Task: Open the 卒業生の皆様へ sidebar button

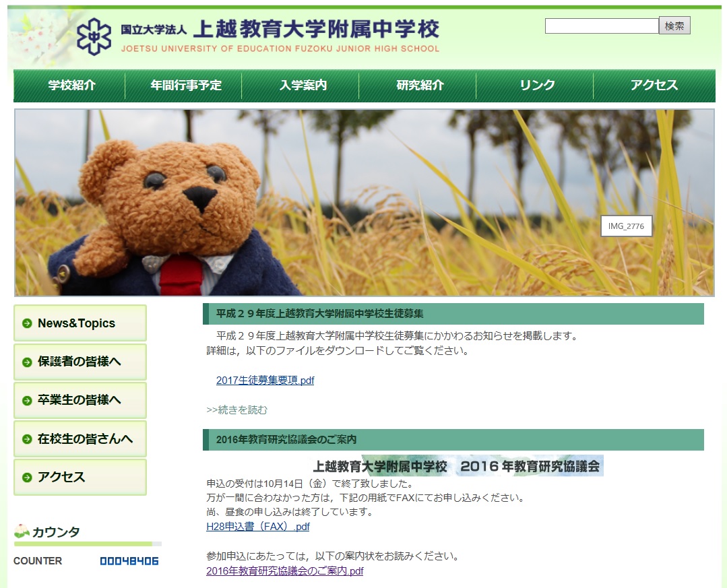Action: pyautogui.click(x=80, y=400)
